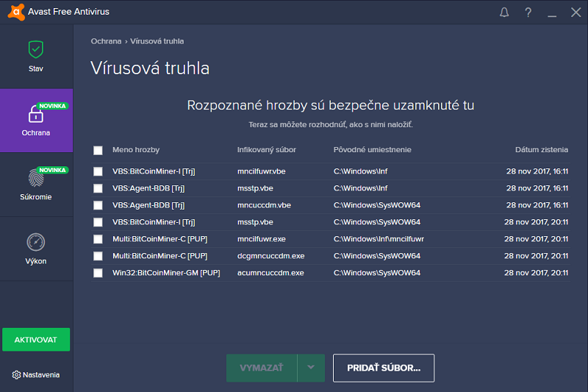The width and height of the screenshot is (588, 392).
Task: Check the acumncuccdm.exe threat checkbox
Action: 98,273
